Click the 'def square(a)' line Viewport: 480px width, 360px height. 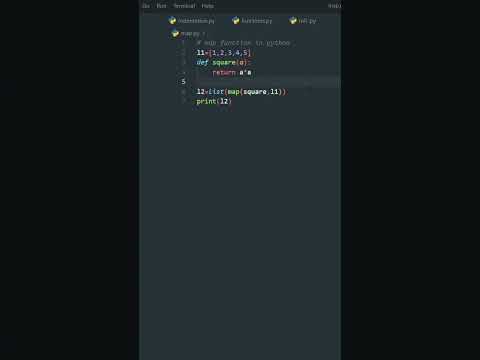pyautogui.click(x=223, y=63)
